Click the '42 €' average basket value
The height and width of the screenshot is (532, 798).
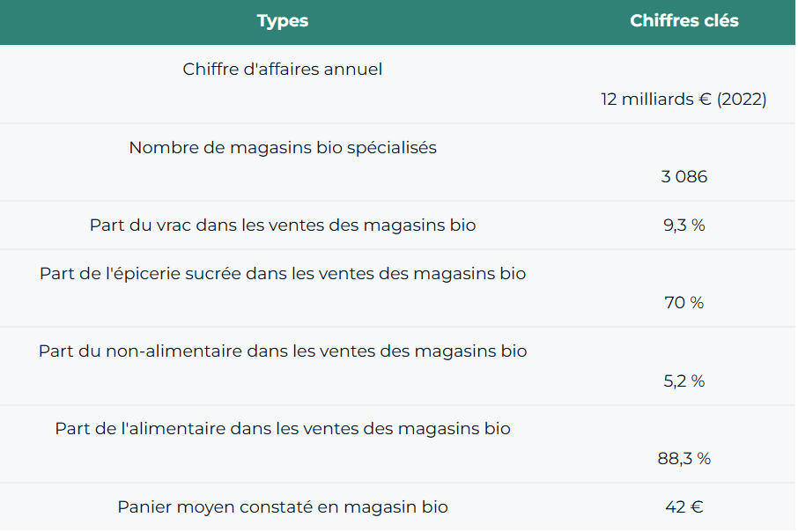[683, 507]
